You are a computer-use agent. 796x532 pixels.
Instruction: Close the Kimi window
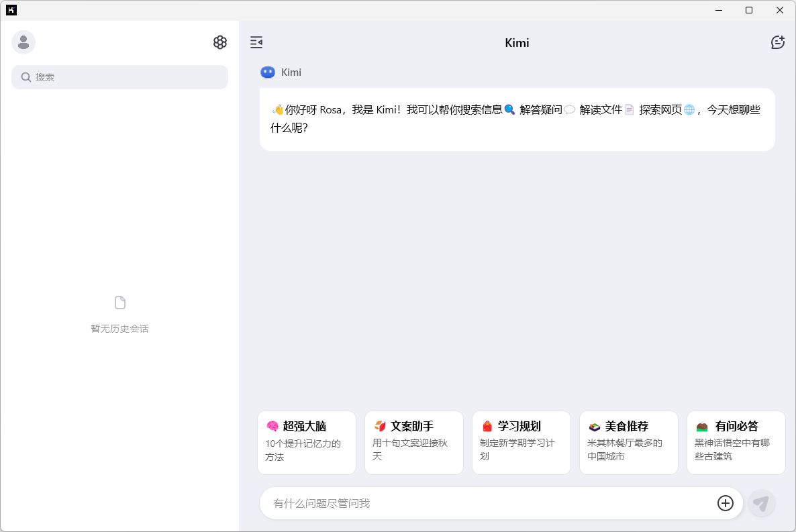click(780, 10)
